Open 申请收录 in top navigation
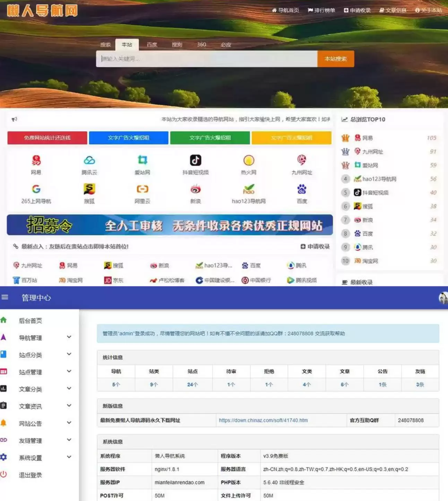 tap(357, 10)
